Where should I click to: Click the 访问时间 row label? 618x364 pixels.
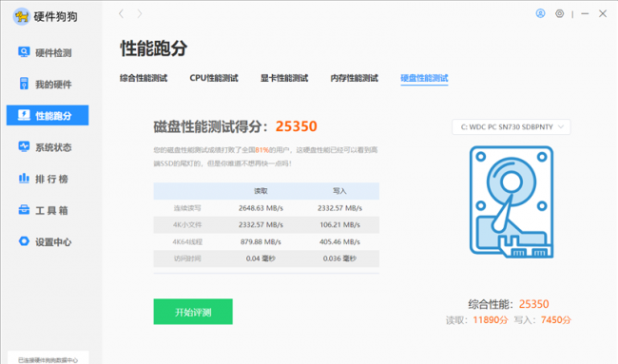187,259
